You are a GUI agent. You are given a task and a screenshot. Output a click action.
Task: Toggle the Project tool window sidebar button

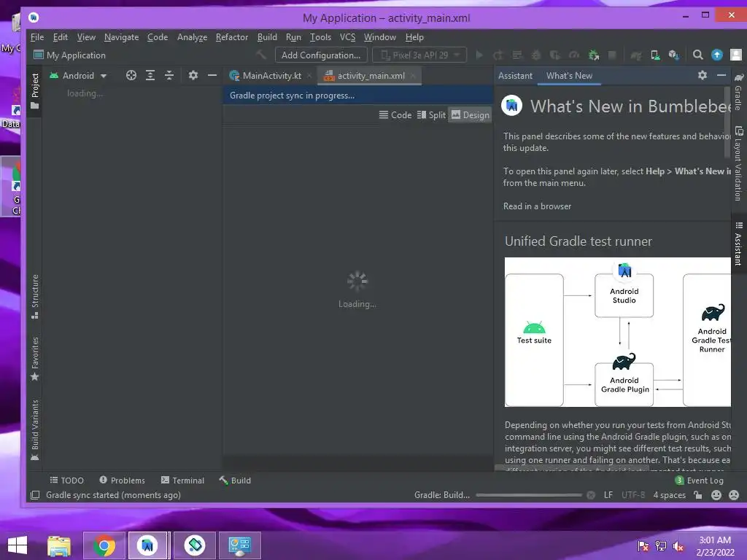[35, 91]
